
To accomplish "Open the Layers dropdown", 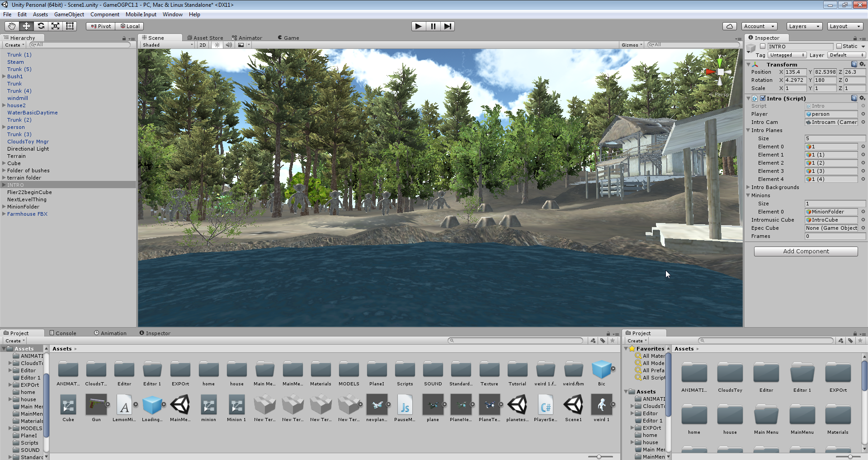I will 804,26.
